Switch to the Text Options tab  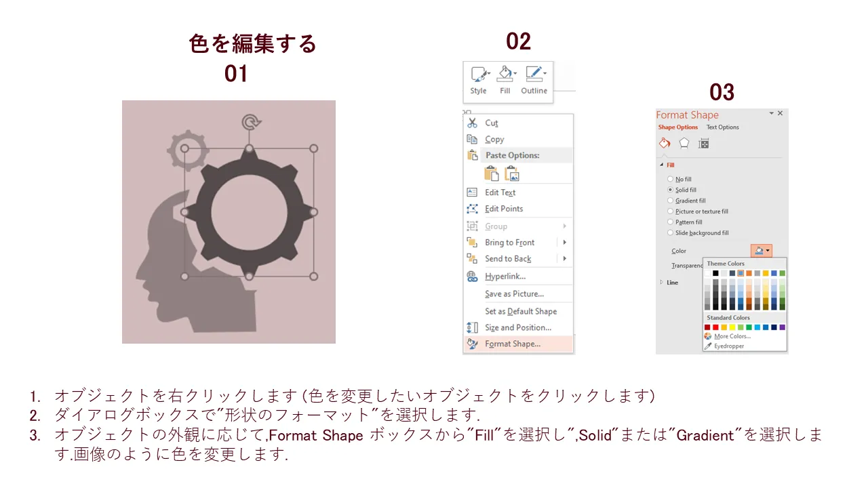tap(723, 127)
